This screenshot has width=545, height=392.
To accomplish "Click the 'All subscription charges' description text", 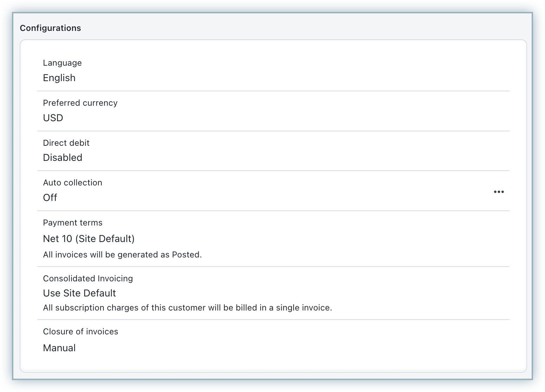I will point(187,308).
